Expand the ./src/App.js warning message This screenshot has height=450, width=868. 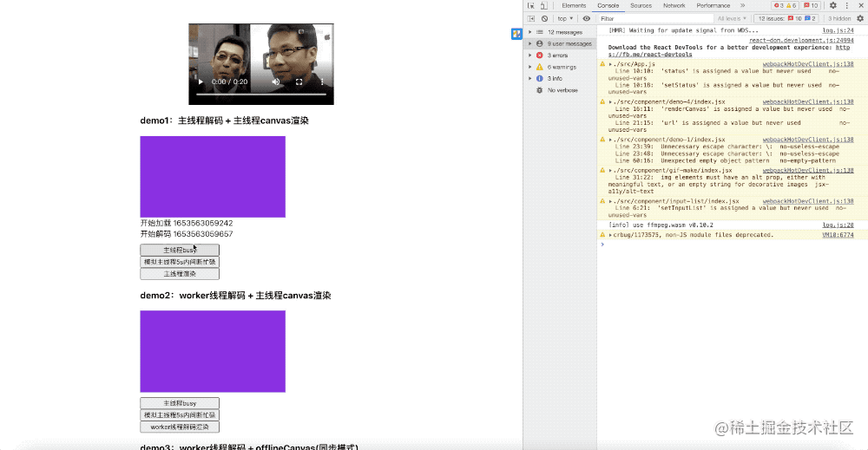[610, 64]
